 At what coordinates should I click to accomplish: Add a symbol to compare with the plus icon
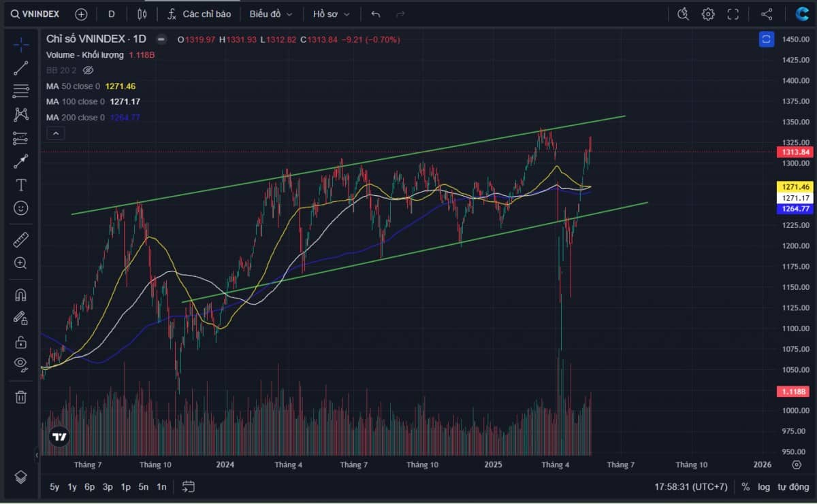(x=81, y=14)
